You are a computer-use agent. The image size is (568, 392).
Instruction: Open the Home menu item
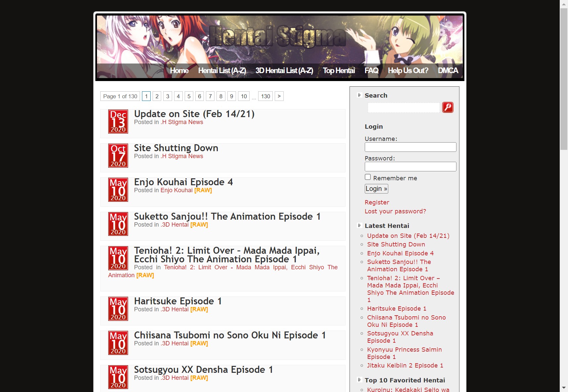click(179, 70)
